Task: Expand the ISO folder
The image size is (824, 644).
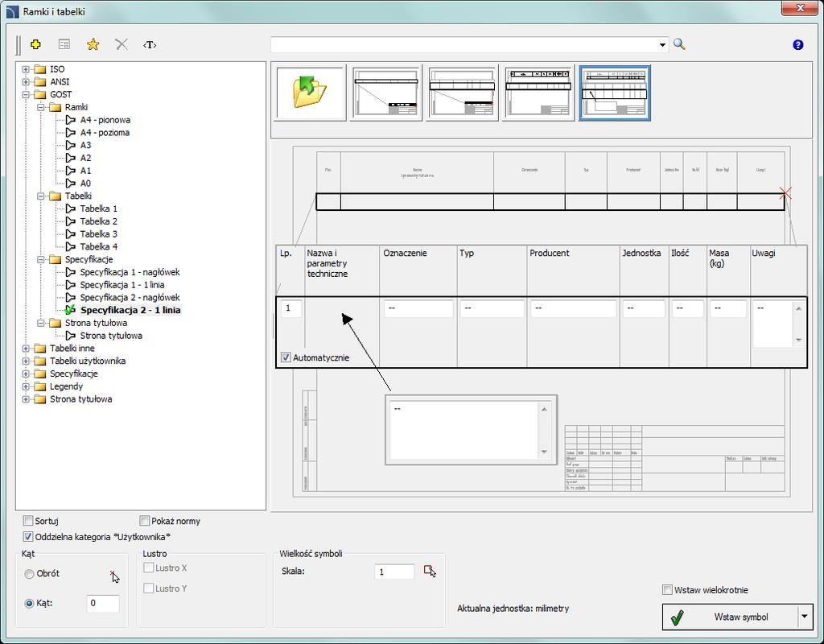Action: [25, 69]
